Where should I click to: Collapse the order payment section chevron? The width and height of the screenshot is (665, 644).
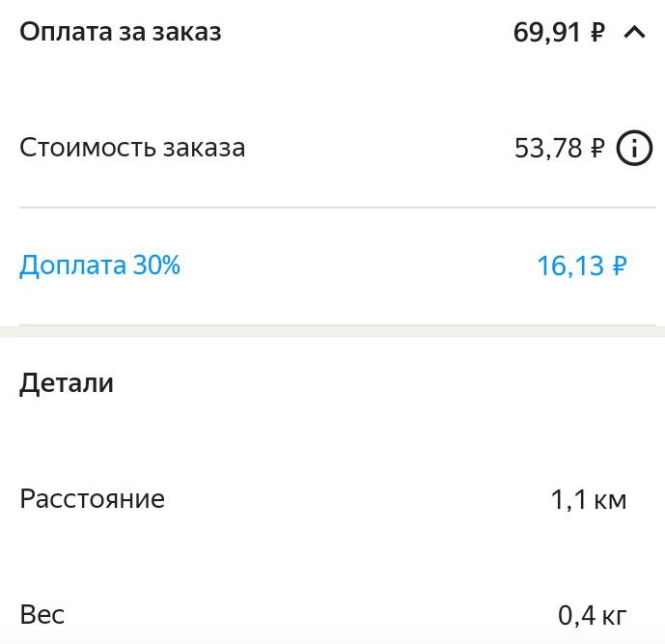click(634, 33)
